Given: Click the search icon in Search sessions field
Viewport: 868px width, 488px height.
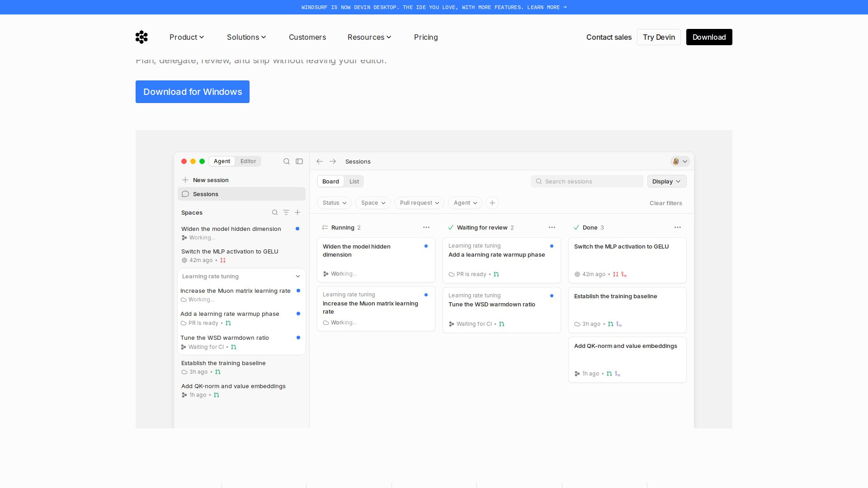Looking at the screenshot, I should (539, 181).
